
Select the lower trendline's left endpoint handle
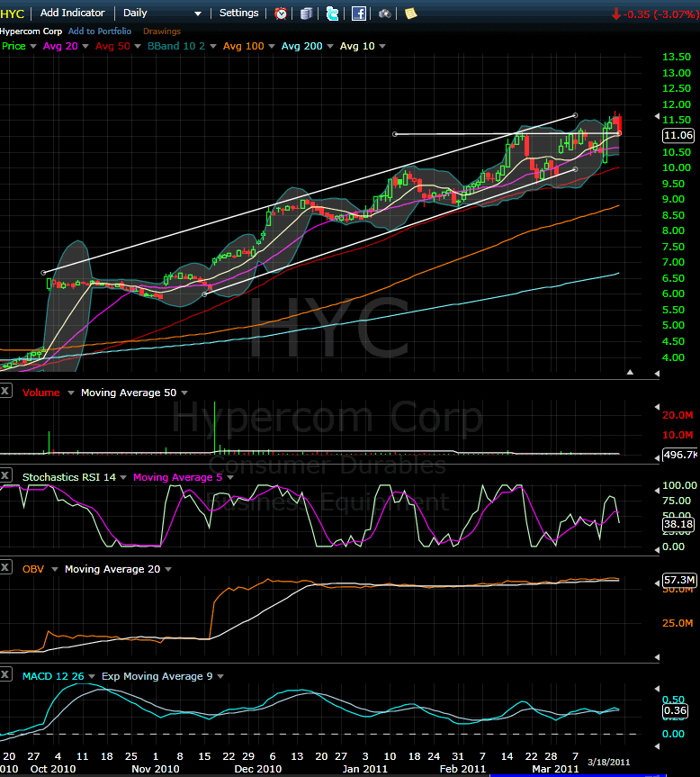tap(205, 294)
